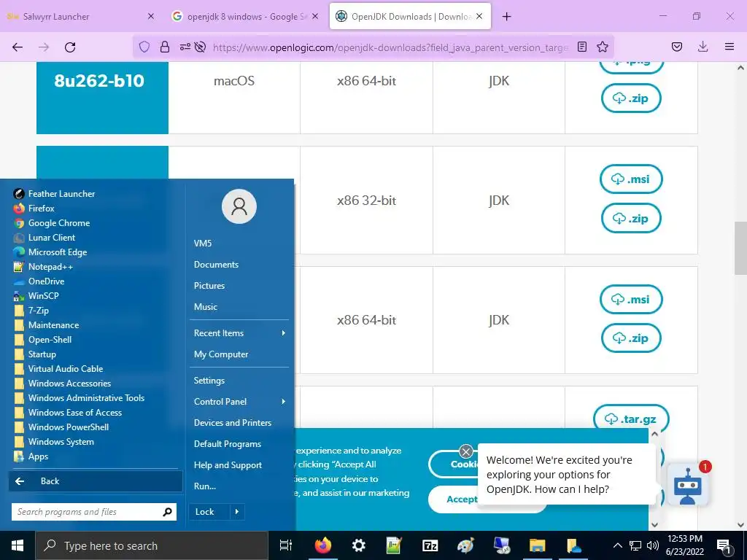
Task: Dismiss the chatbot welcome message
Action: pyautogui.click(x=466, y=451)
